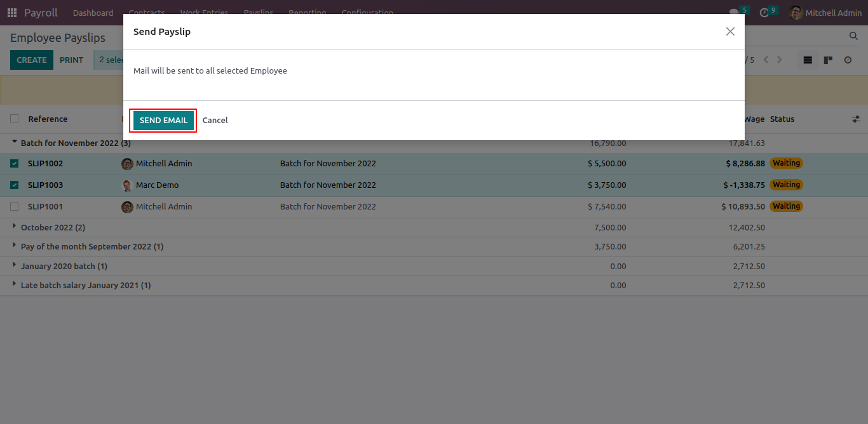Open the Payroll app title

point(41,13)
